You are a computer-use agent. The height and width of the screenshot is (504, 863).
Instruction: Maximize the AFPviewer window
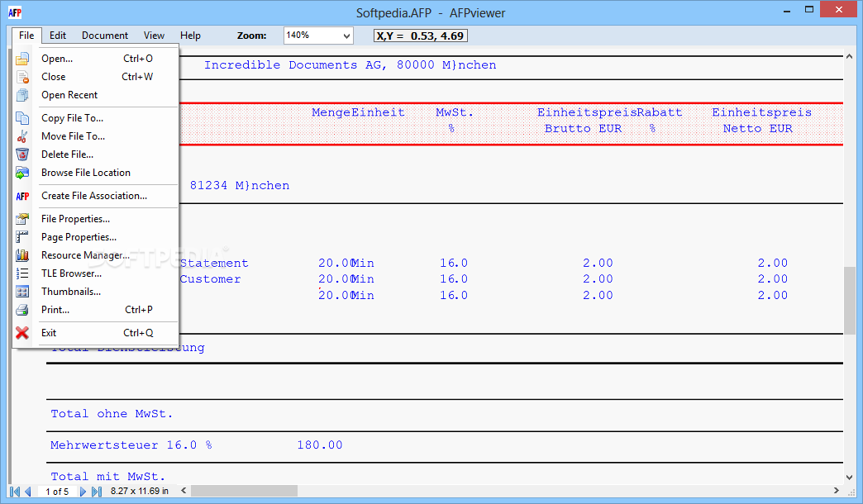809,10
